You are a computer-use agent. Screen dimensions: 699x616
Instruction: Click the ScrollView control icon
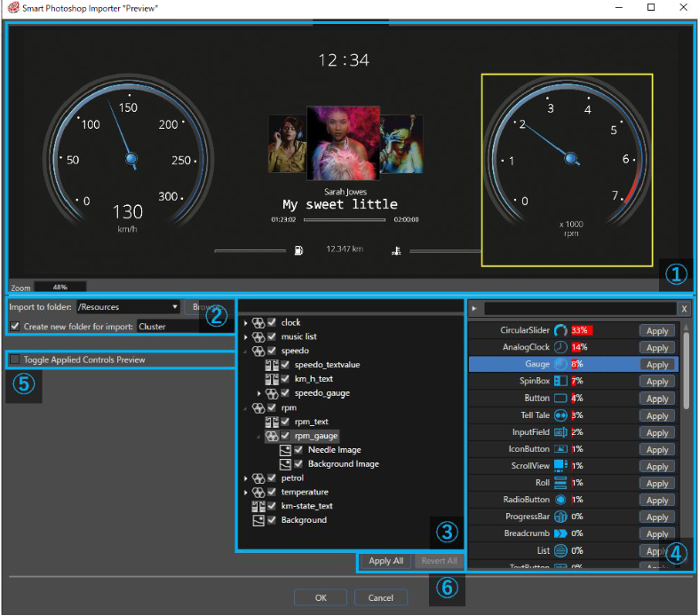(x=560, y=466)
